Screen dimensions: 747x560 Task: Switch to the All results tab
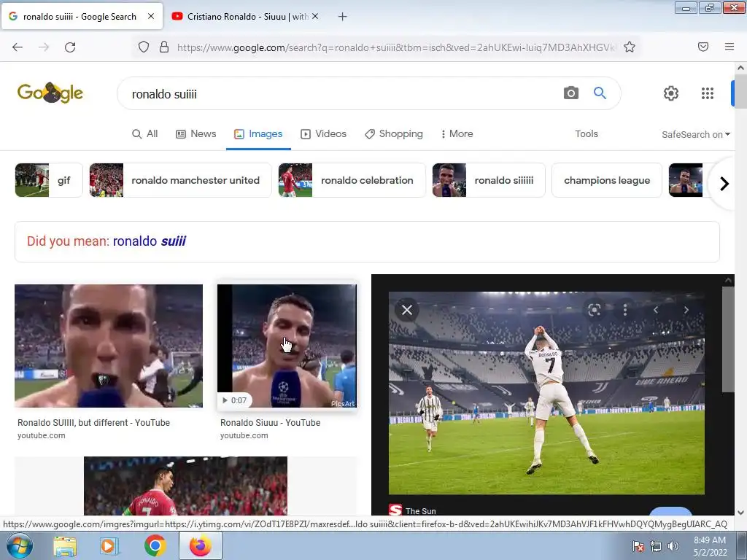[x=145, y=134]
